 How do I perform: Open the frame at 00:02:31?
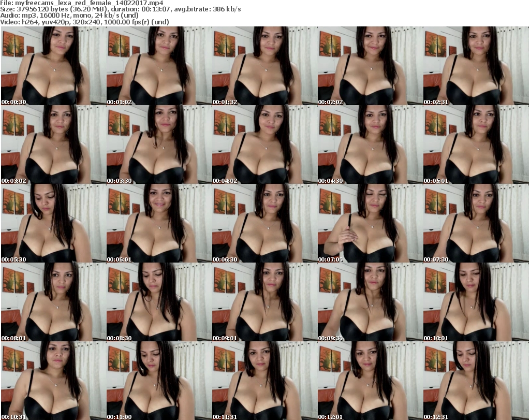tap(476, 66)
